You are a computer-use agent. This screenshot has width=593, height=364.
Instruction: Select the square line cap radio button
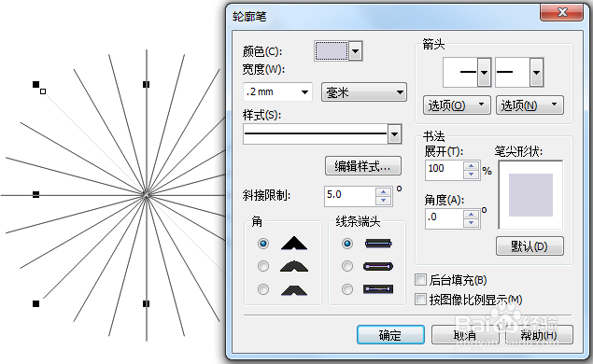(347, 244)
